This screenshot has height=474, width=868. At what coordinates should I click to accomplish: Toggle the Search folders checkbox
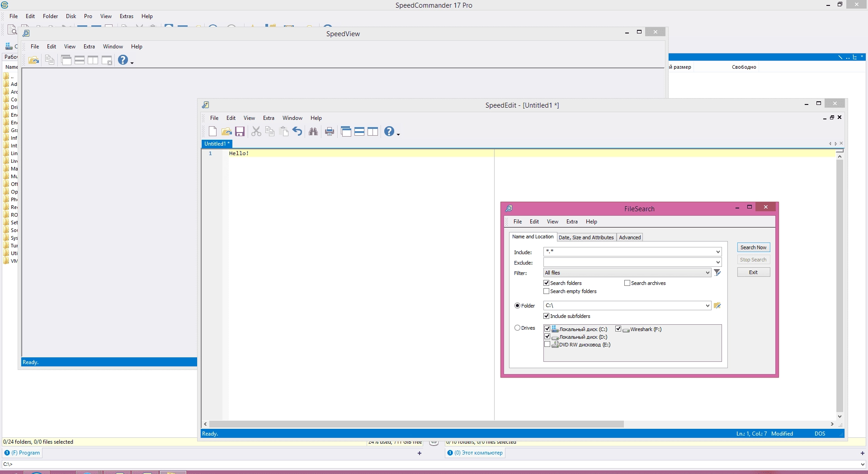[546, 283]
